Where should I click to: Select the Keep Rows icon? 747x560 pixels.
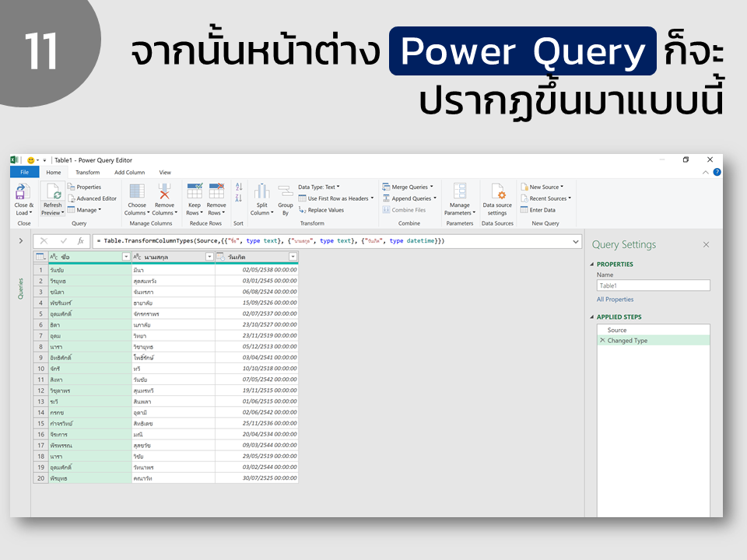195,192
